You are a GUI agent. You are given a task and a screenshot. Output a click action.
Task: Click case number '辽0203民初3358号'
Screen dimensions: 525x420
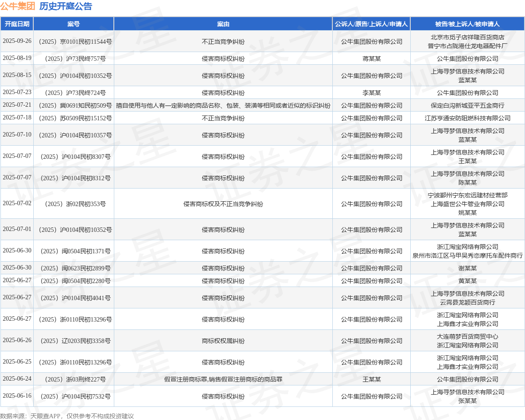(75, 341)
